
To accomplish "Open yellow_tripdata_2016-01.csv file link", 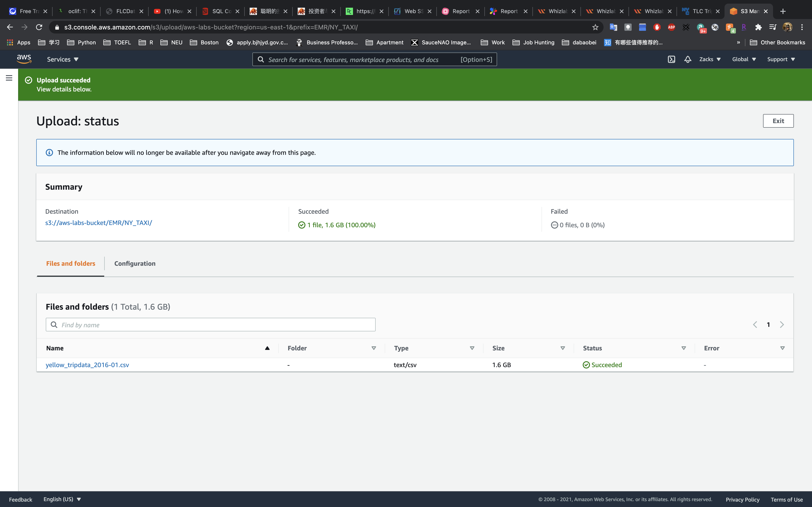I will click(87, 365).
